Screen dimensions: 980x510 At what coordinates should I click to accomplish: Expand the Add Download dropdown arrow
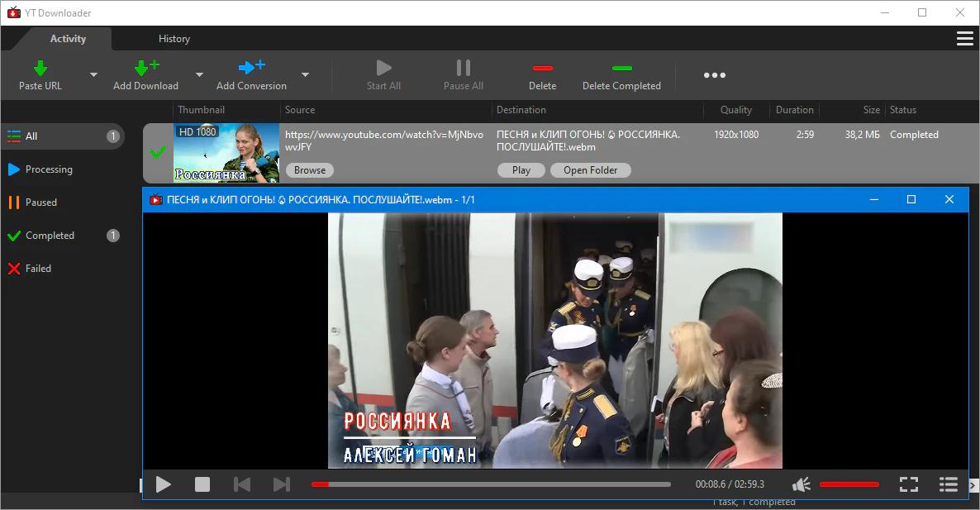199,75
